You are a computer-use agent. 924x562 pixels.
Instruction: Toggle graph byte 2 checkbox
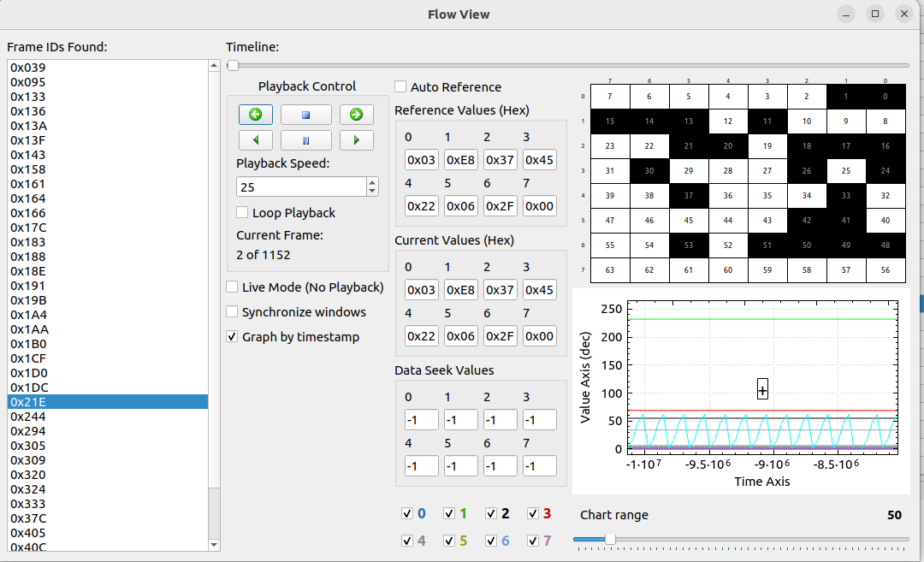(x=490, y=513)
